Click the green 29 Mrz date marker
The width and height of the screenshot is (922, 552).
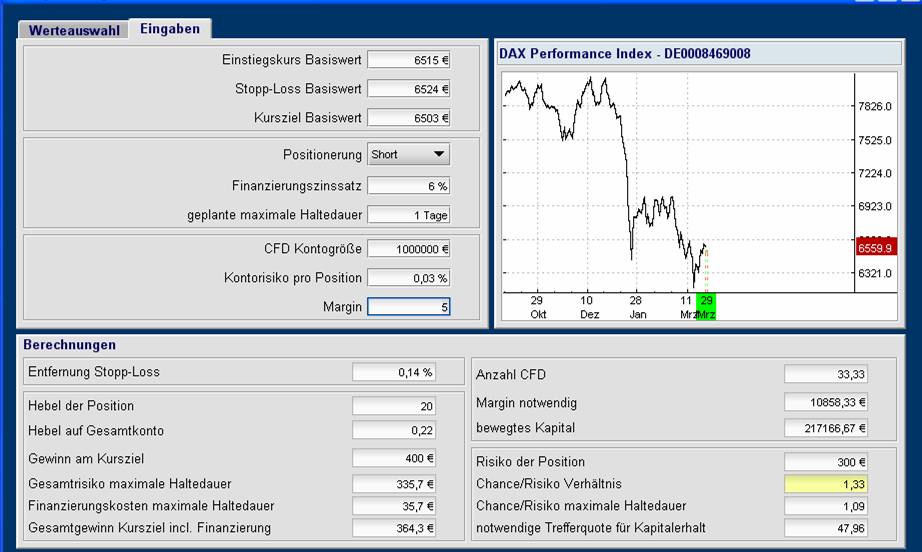706,307
